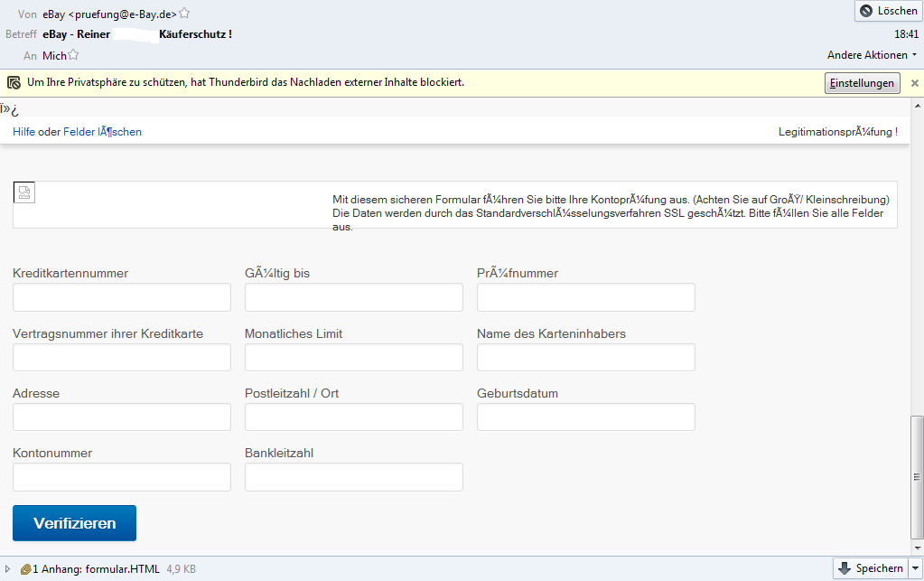Focus the Kreditkartennummer input field
Image resolution: width=924 pixels, height=581 pixels.
click(x=121, y=297)
